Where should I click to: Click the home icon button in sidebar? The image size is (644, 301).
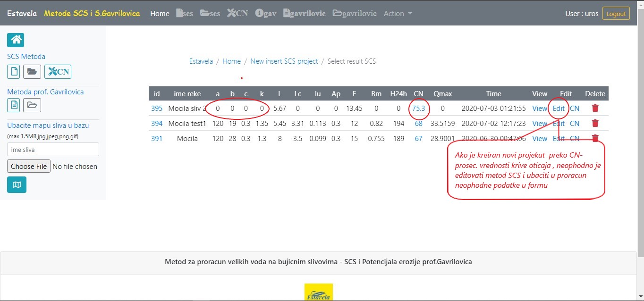pos(16,40)
